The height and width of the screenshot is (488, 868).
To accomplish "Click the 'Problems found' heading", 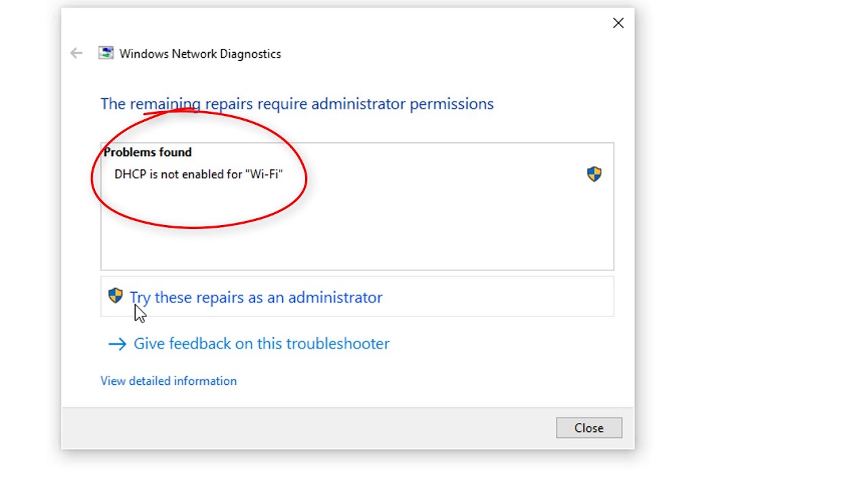I will point(148,152).
